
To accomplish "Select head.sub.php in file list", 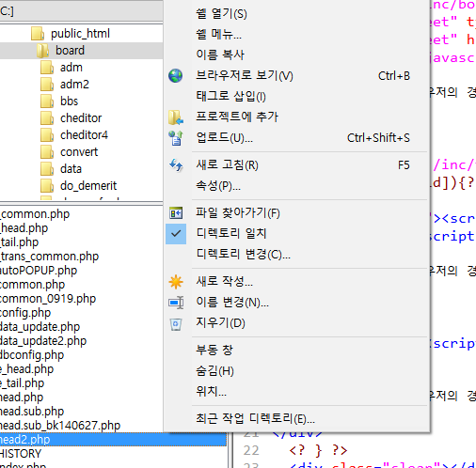I will [x=32, y=412].
